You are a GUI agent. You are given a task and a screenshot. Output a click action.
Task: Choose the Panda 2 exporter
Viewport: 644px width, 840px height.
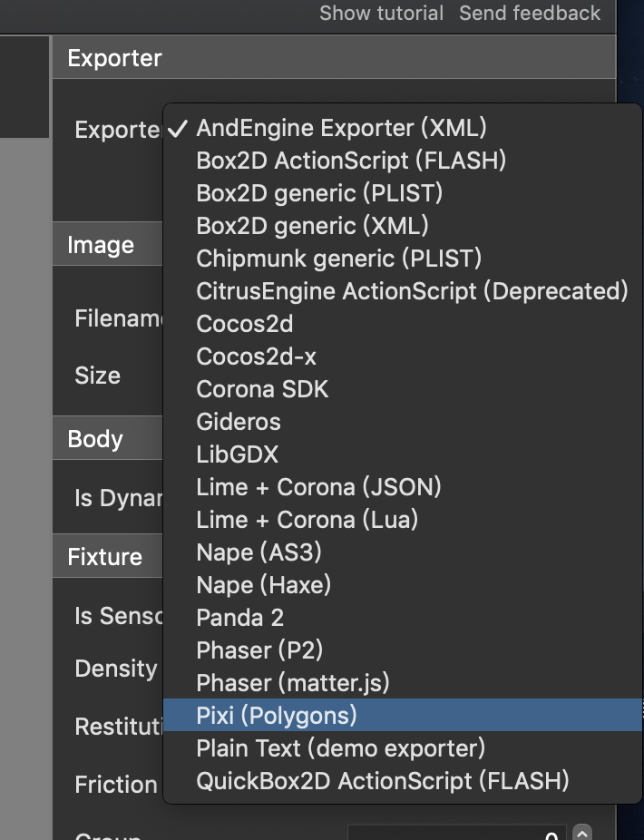click(239, 618)
